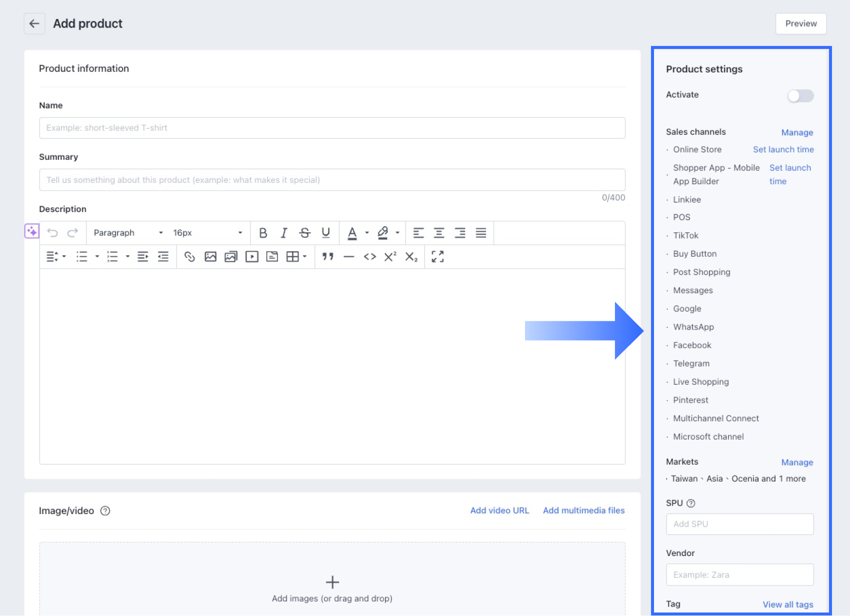Open the editor in fullscreen mode
The width and height of the screenshot is (850, 616).
(x=437, y=257)
